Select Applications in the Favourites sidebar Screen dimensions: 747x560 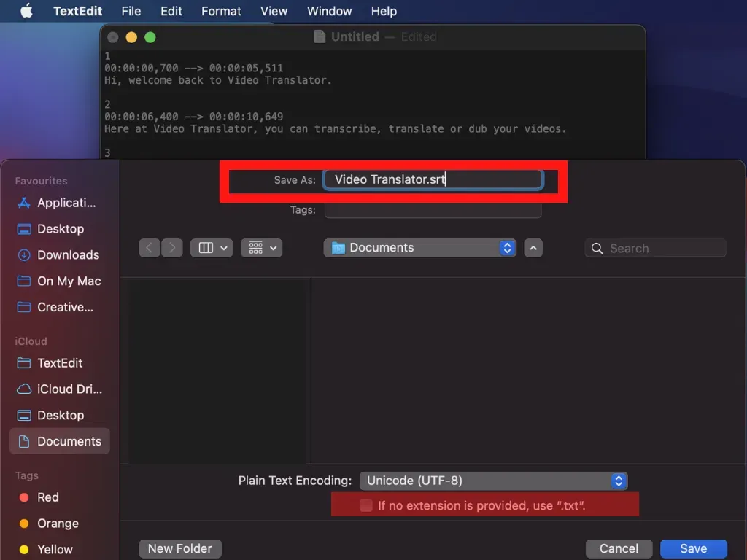(x=60, y=203)
